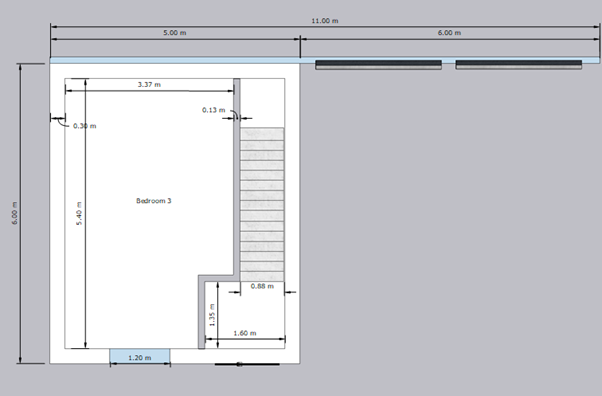Image resolution: width=602 pixels, height=396 pixels.
Task: Select the first dark sliding panel from left
Action: coord(379,65)
